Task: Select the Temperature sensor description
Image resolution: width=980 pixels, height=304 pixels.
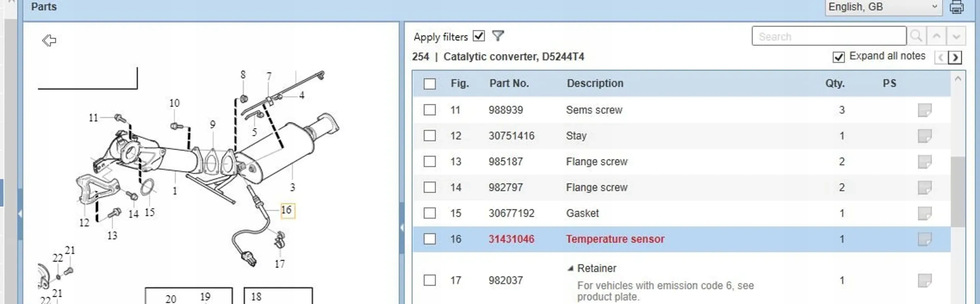Action: pyautogui.click(x=615, y=239)
